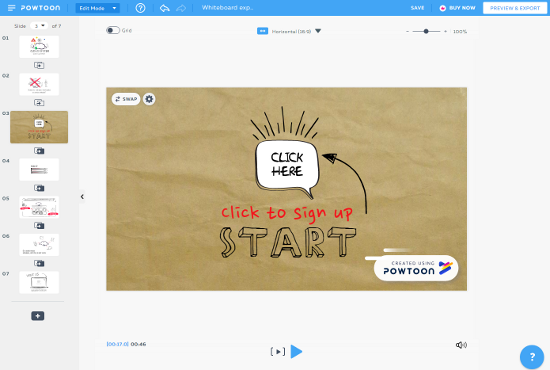Add a new slide with plus button

coord(38,316)
